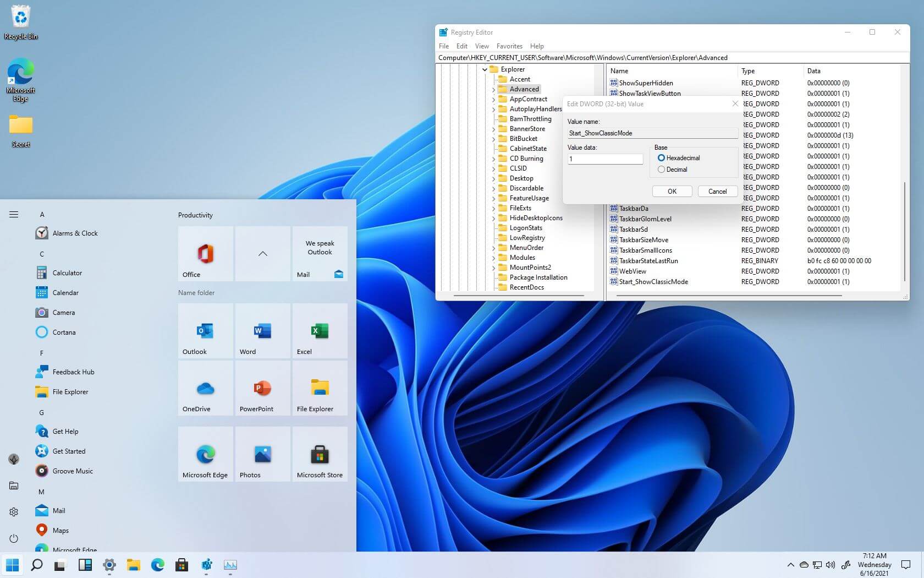Screen dimensions: 924x578
Task: Click the Data column header
Action: pos(851,71)
